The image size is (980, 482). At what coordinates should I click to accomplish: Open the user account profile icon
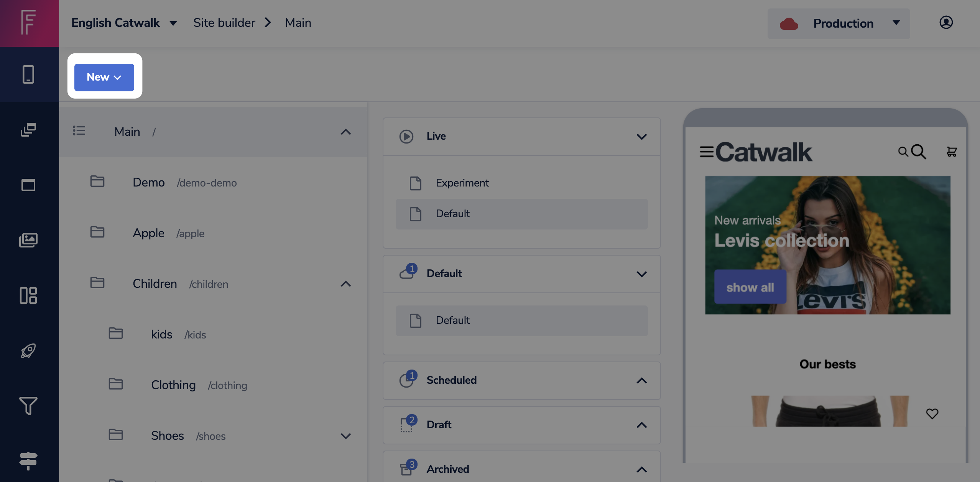[946, 23]
